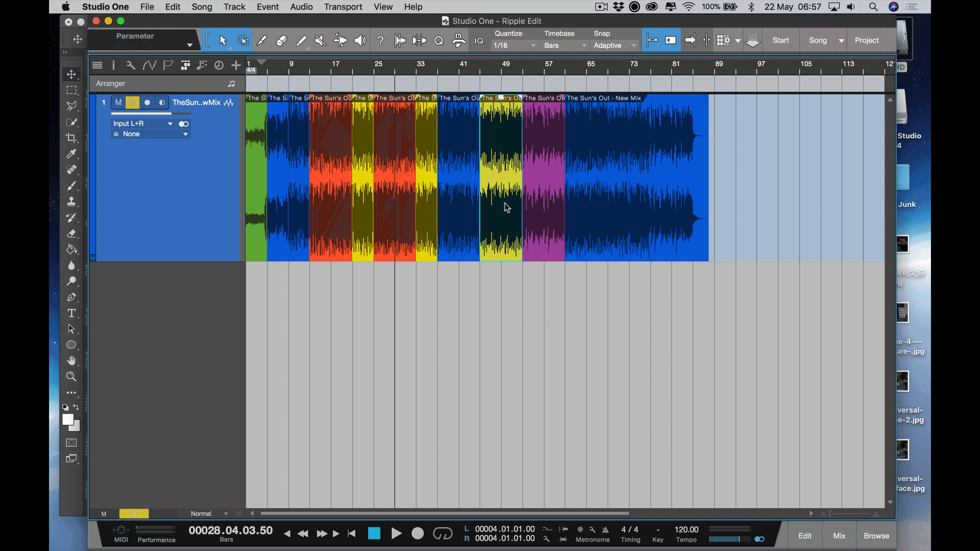This screenshot has width=980, height=551.
Task: Open the Normal track height dropdown
Action: pyautogui.click(x=209, y=514)
